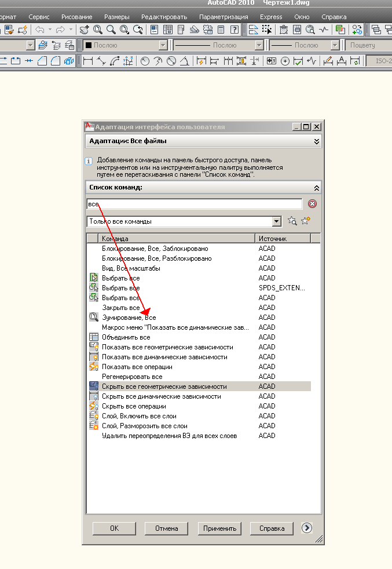
Task: Click the 'Применить' button
Action: [219, 528]
